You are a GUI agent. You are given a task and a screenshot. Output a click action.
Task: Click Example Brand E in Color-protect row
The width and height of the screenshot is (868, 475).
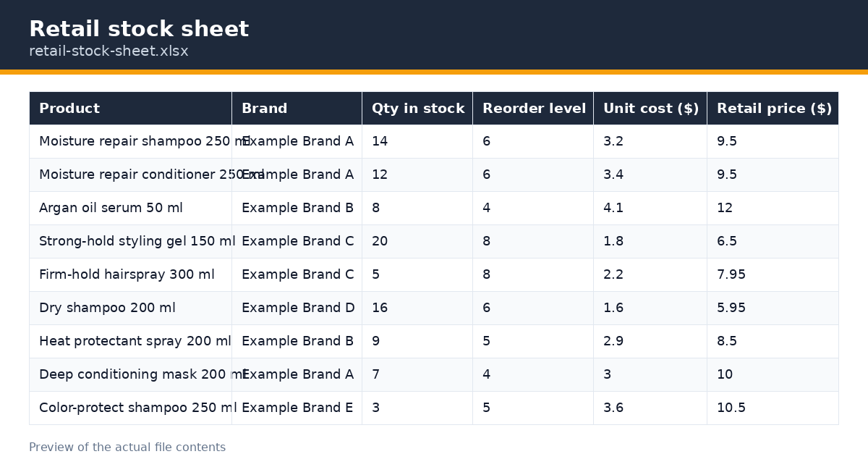click(297, 408)
